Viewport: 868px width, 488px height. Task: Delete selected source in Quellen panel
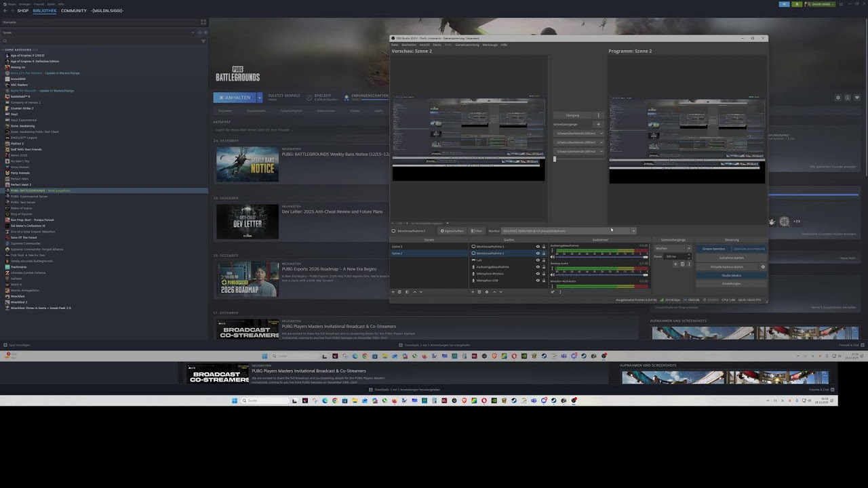click(x=479, y=292)
